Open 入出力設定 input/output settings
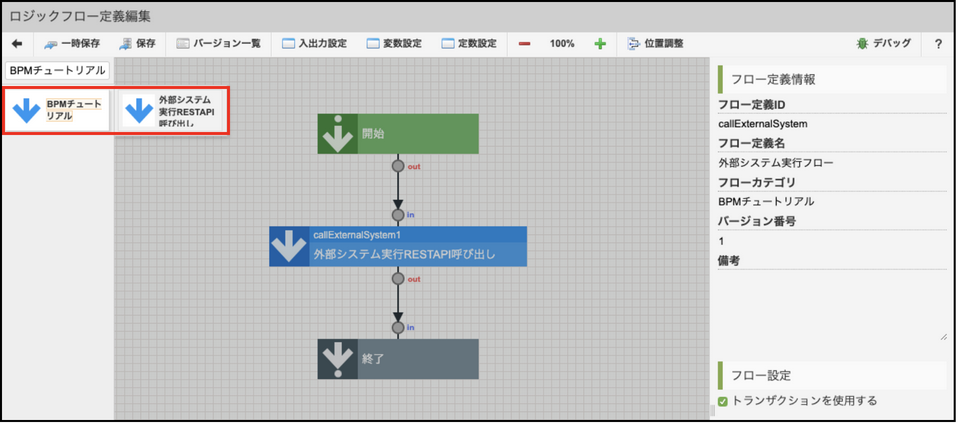The image size is (958, 423). click(314, 44)
